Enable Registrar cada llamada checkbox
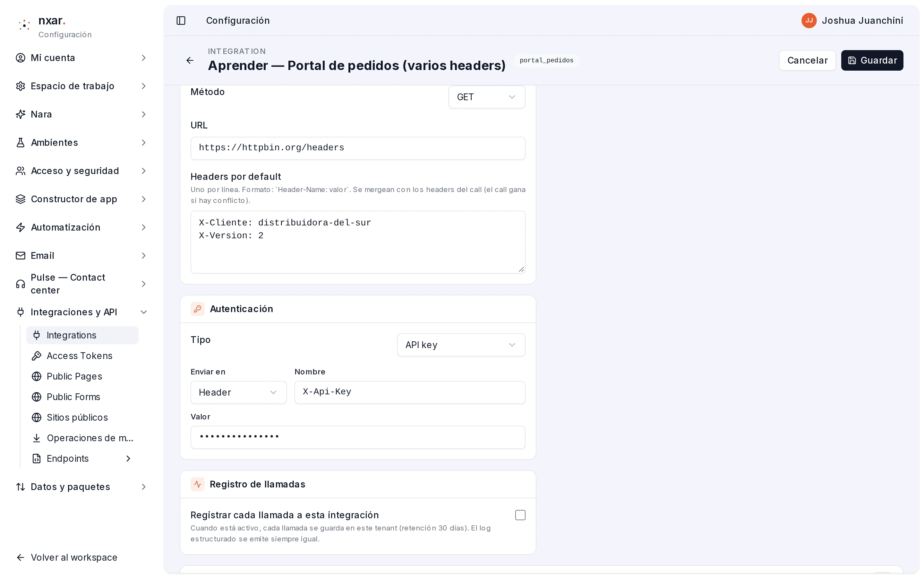Screen dimensions: 924x578 coord(520,515)
